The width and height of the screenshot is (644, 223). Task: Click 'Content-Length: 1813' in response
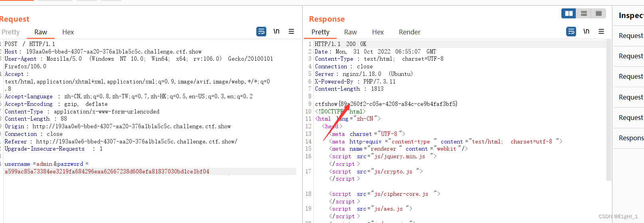point(349,89)
